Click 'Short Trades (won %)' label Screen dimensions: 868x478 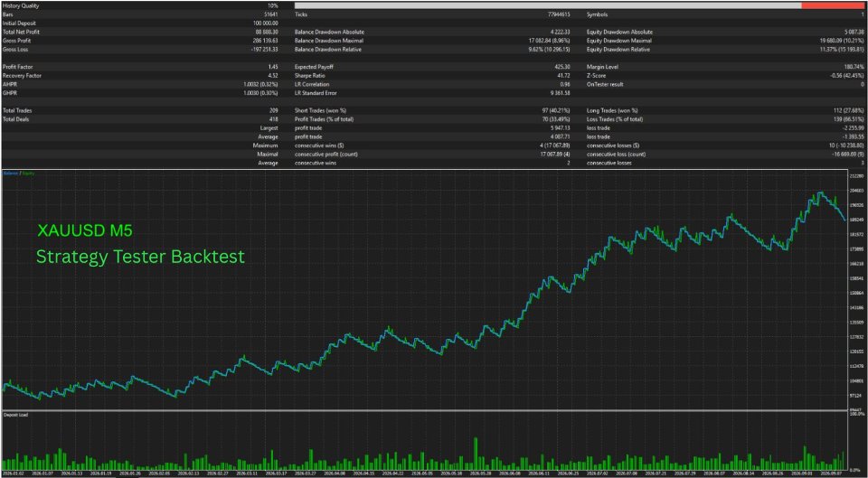(x=320, y=110)
